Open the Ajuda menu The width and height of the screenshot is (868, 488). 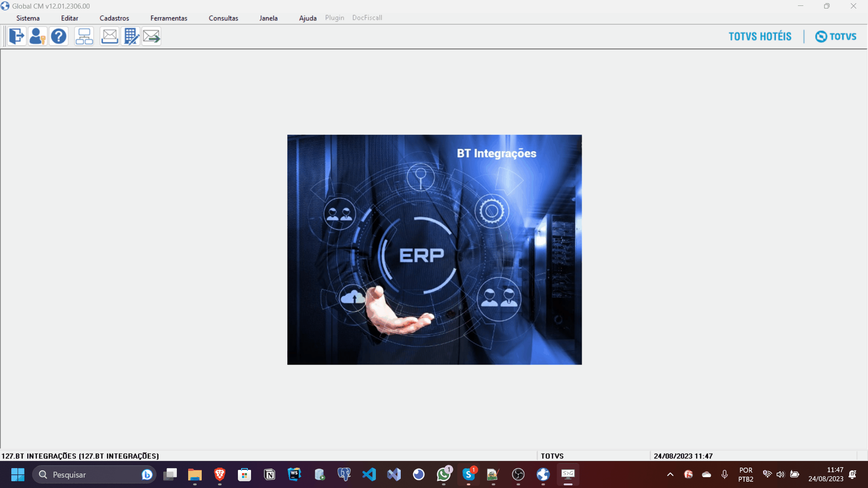pyautogui.click(x=308, y=18)
